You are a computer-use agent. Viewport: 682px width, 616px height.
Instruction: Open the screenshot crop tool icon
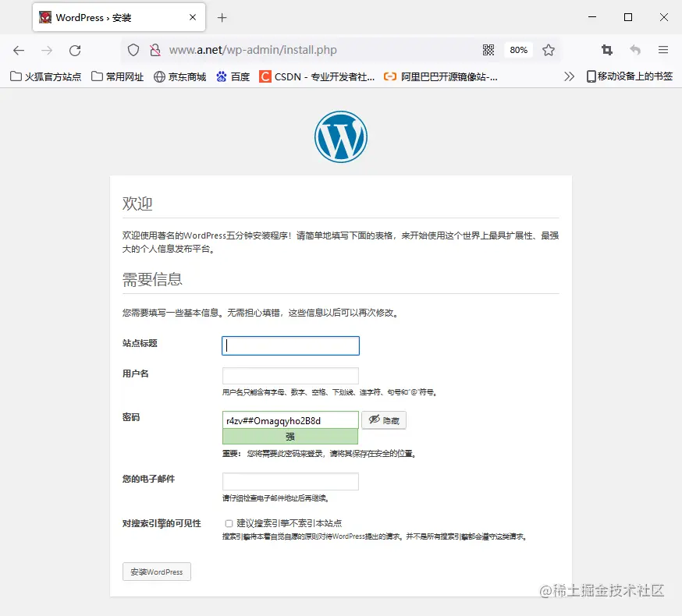pyautogui.click(x=606, y=49)
